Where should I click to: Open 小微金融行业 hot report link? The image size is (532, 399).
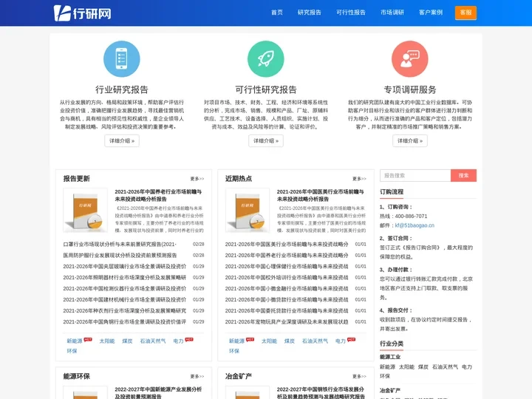[x=287, y=288]
